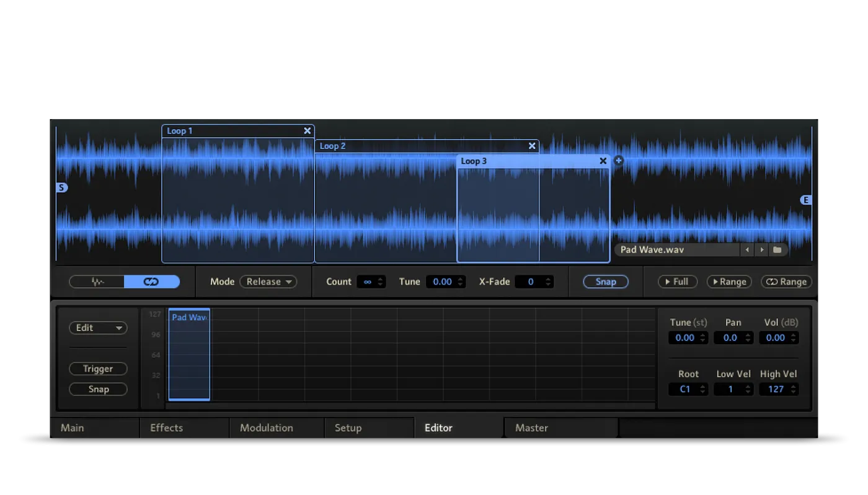Viewport: 868px width, 495px height.
Task: Switch to the waveform view mode
Action: [97, 282]
